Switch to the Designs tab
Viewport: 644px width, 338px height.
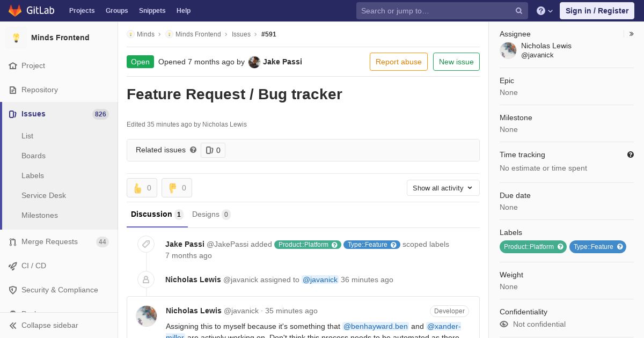coord(211,214)
